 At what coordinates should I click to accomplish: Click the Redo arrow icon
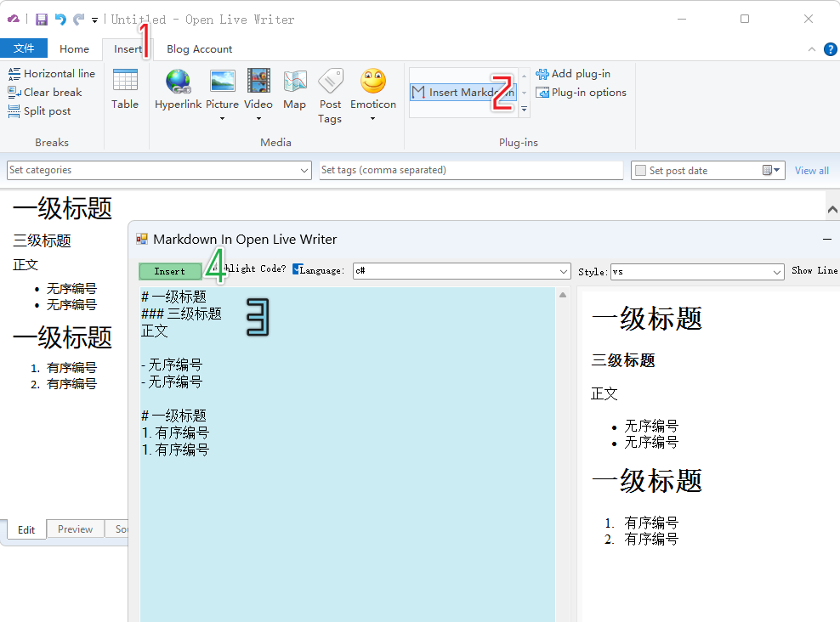[79, 20]
